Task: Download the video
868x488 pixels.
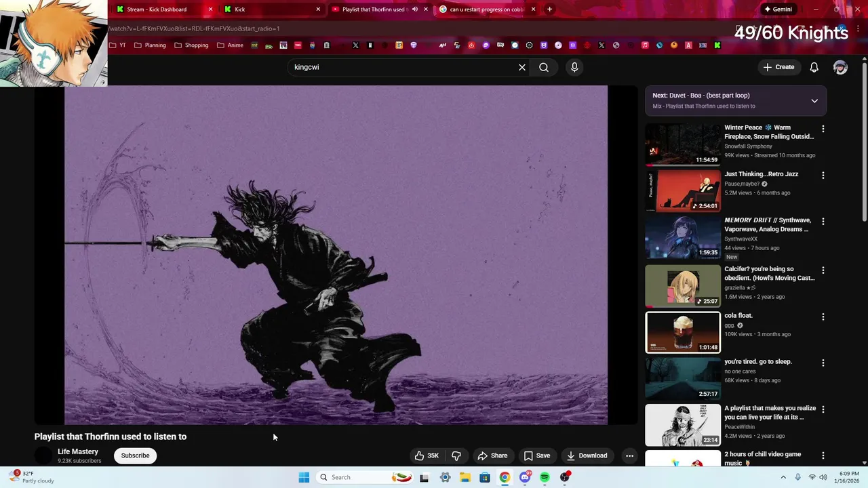Action: pos(587,455)
